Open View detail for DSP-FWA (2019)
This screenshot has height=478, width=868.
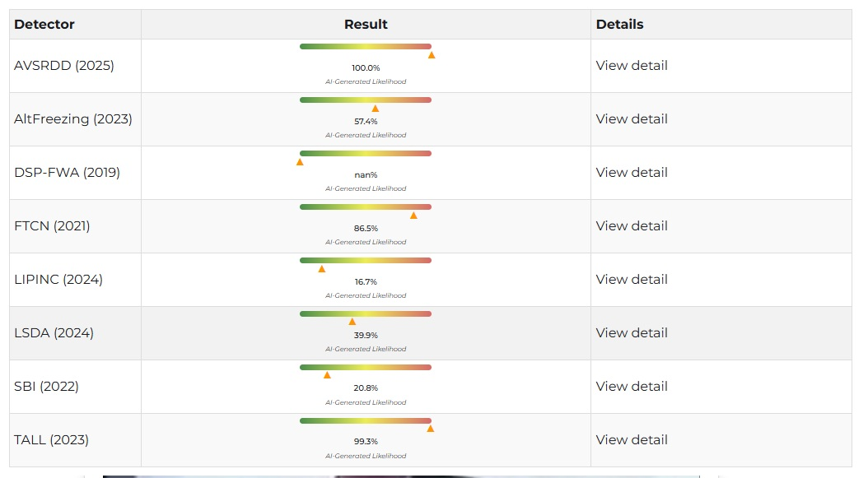click(632, 173)
